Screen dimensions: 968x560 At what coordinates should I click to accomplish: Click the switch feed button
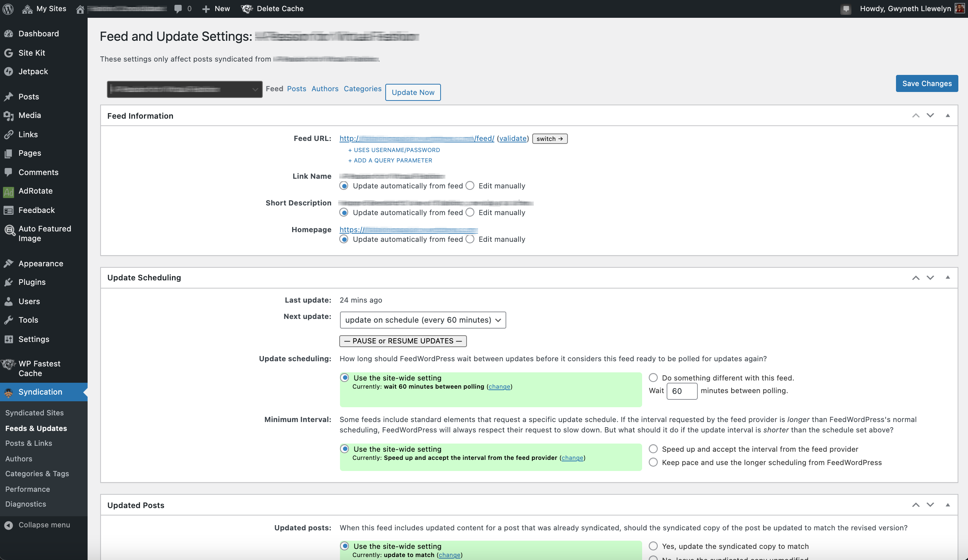click(550, 139)
